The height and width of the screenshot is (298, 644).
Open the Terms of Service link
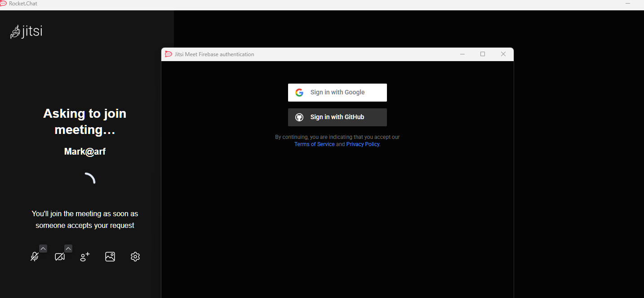tap(315, 144)
